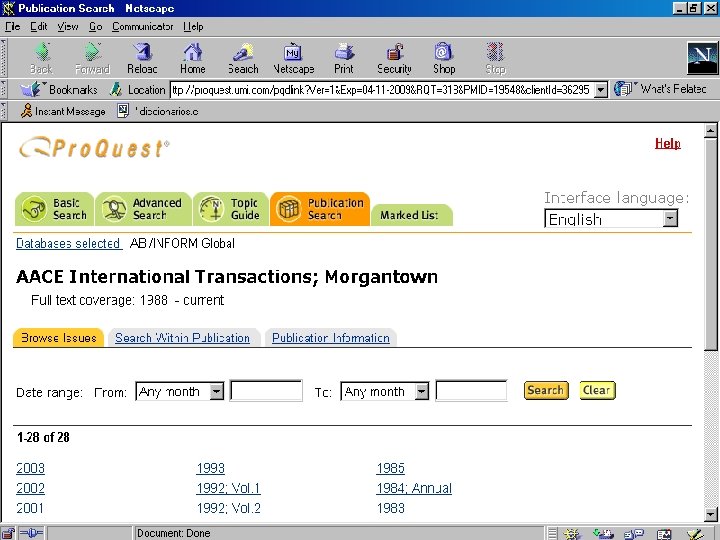Screen dimensions: 720x540
Task: Open the red Help link
Action: click(x=668, y=143)
